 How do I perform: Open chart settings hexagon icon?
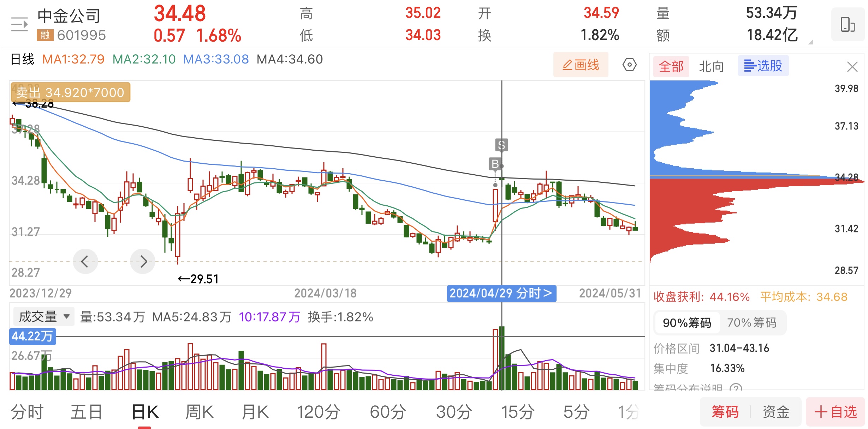pos(629,65)
